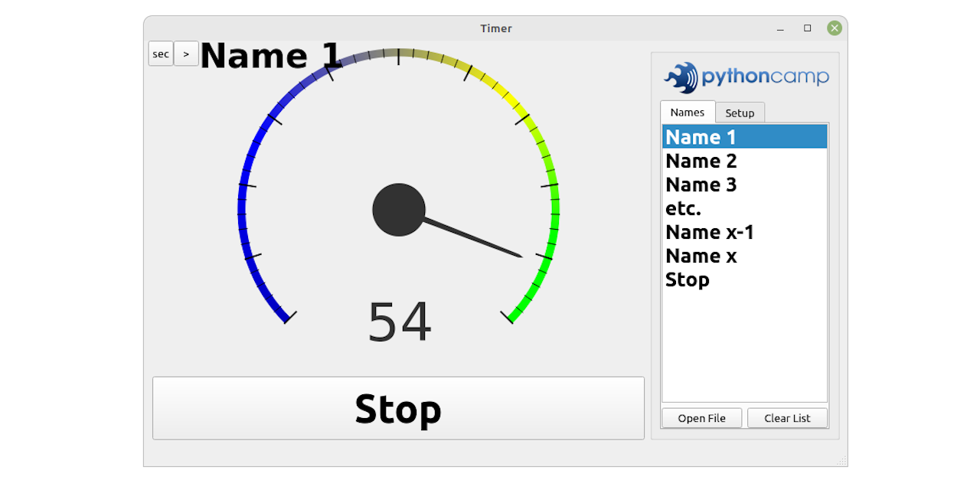Click the resize grip at the window corner

coord(842,462)
